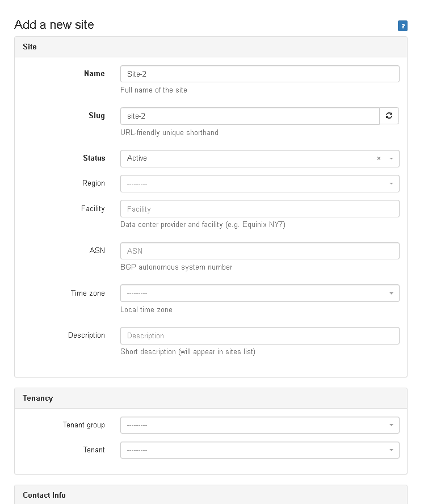
Task: Click the Name field containing Site-2
Action: 259,74
